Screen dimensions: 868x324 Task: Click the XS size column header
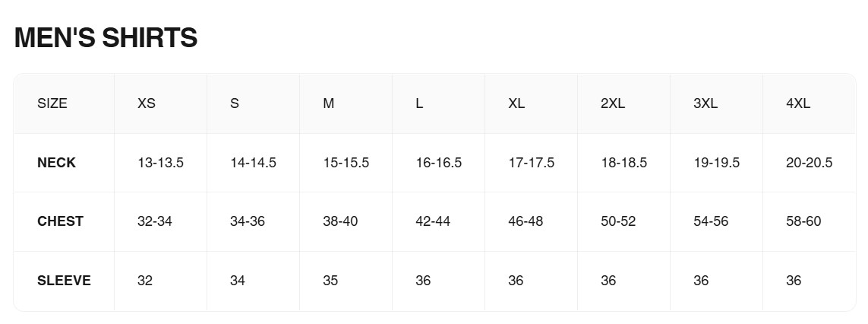pos(147,103)
